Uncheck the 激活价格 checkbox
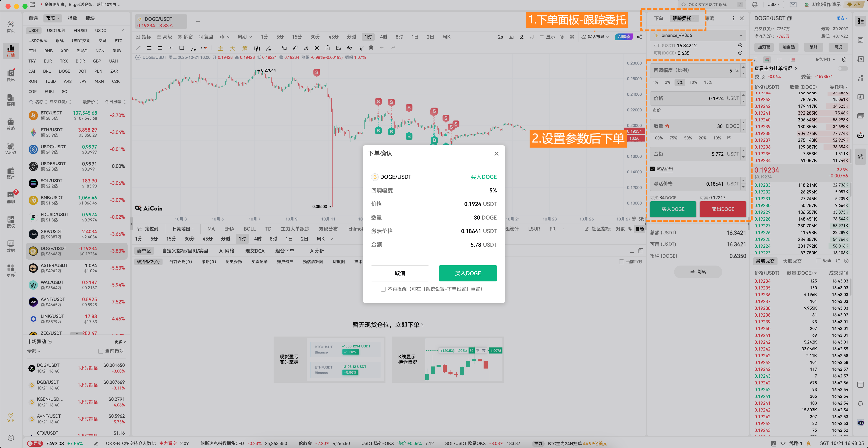Screen dimensions: 868x448 point(652,169)
